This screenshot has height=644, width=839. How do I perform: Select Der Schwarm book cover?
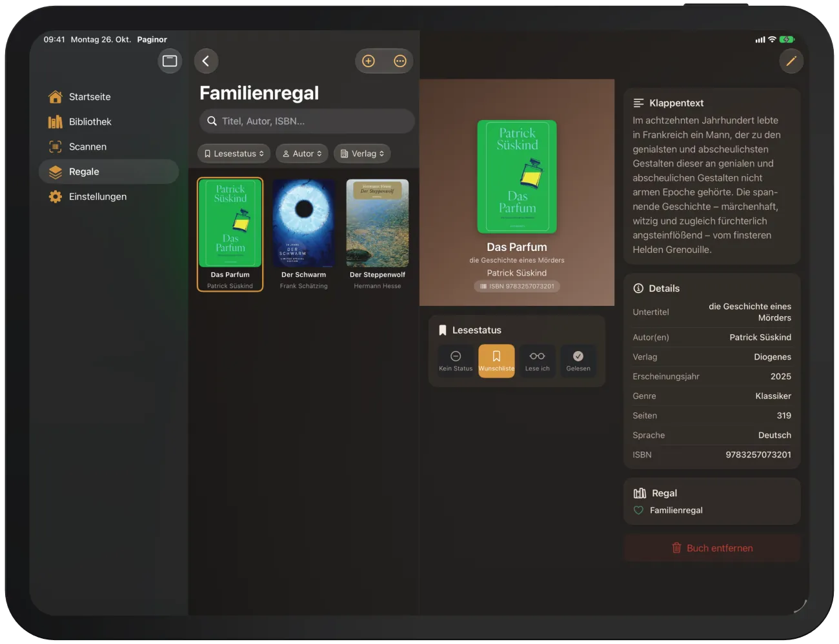tap(304, 223)
